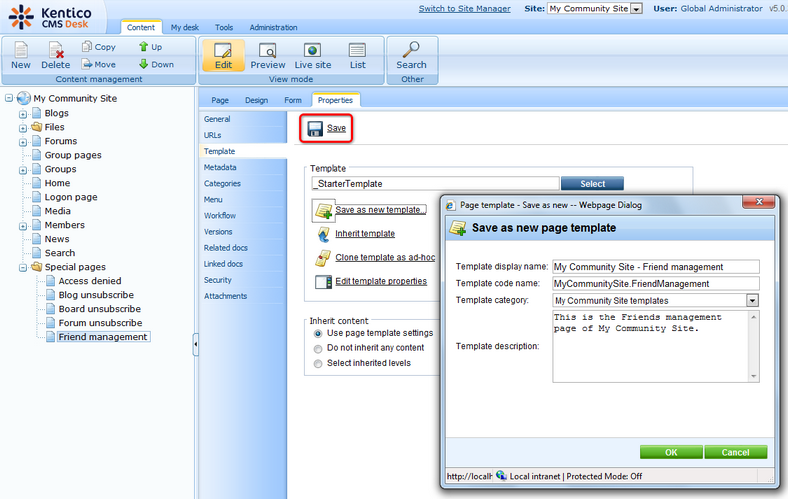Screen dimensions: 788x499
Task: Click the Kentico CMS Desk logo
Action: (49, 18)
